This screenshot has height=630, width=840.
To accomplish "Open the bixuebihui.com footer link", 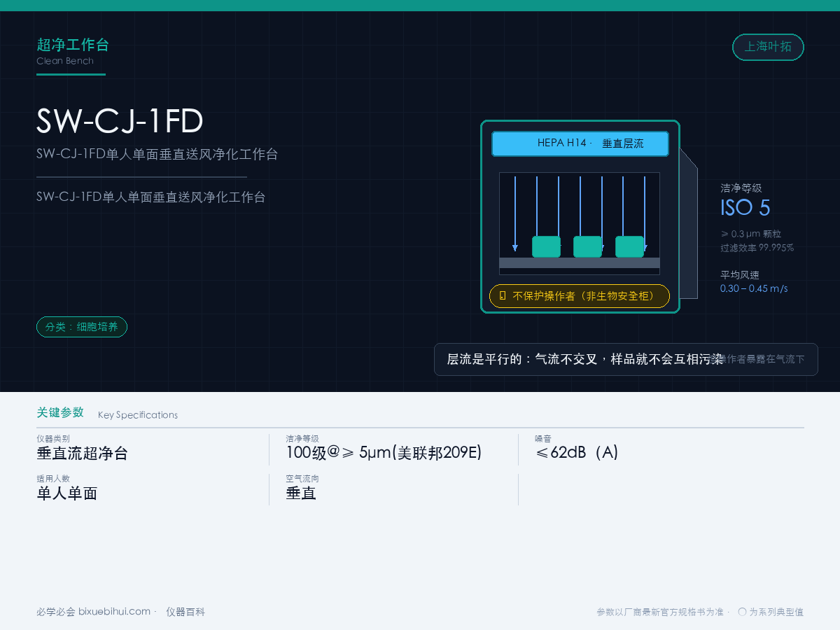I will tap(114, 612).
